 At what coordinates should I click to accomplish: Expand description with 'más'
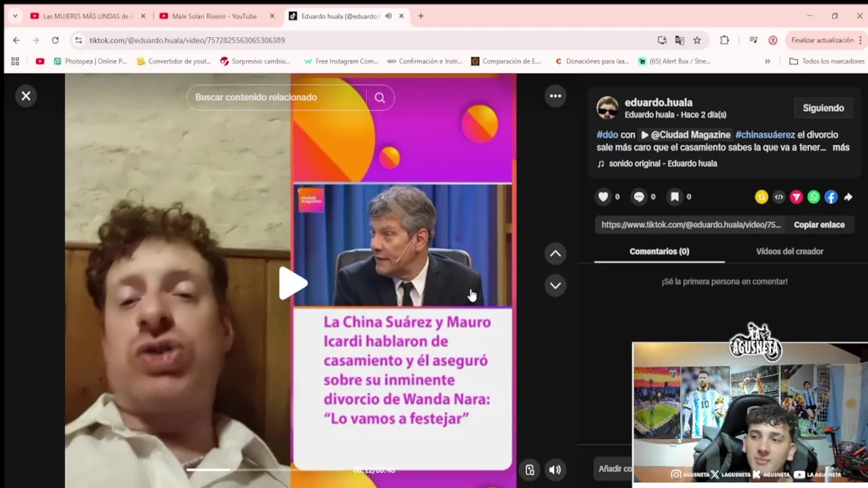tap(841, 147)
